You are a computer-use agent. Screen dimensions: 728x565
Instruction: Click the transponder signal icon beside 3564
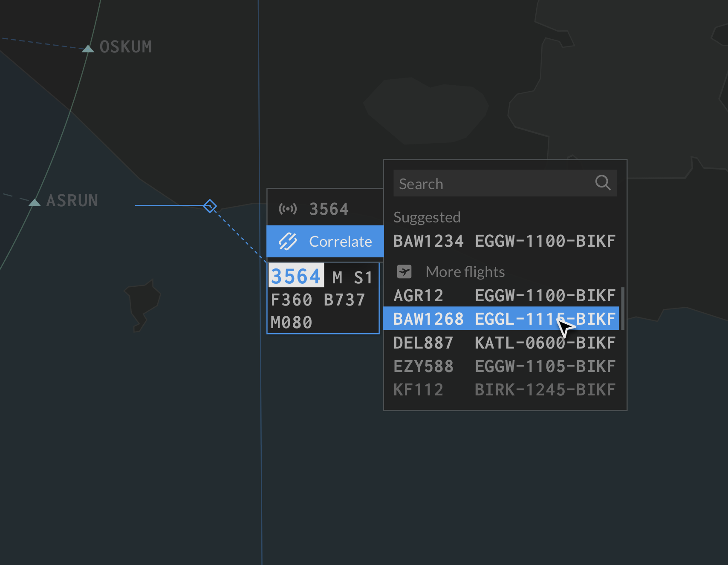[x=288, y=209]
